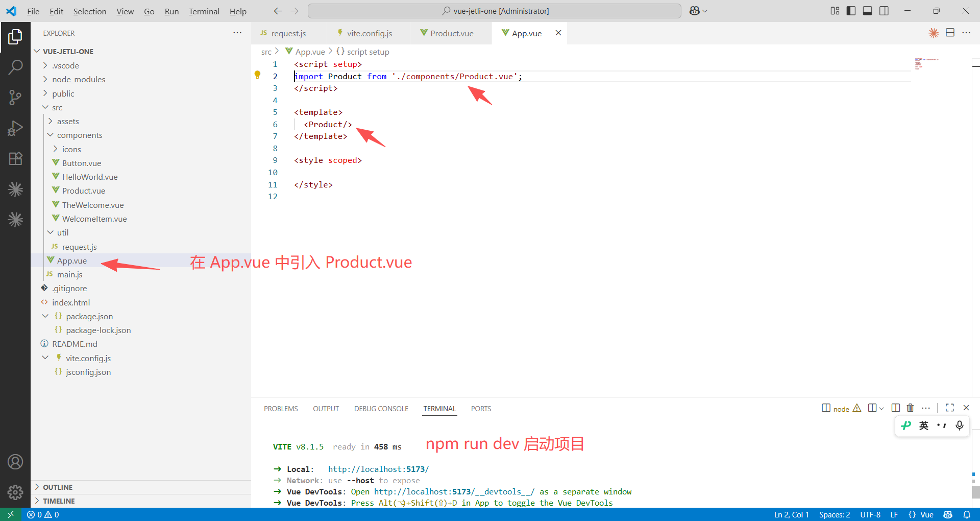Switch to the PROBLEMS panel tab

pos(281,409)
